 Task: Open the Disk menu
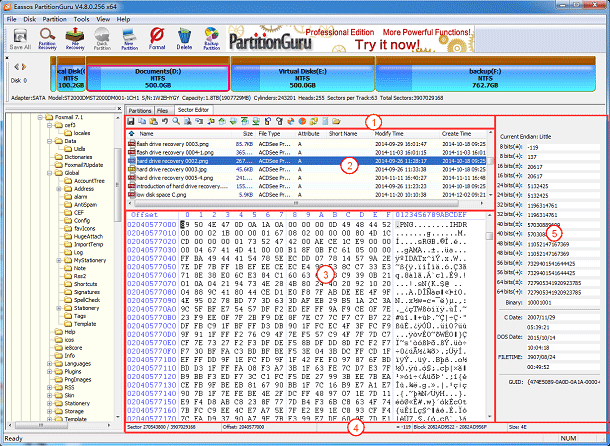[x=30, y=19]
